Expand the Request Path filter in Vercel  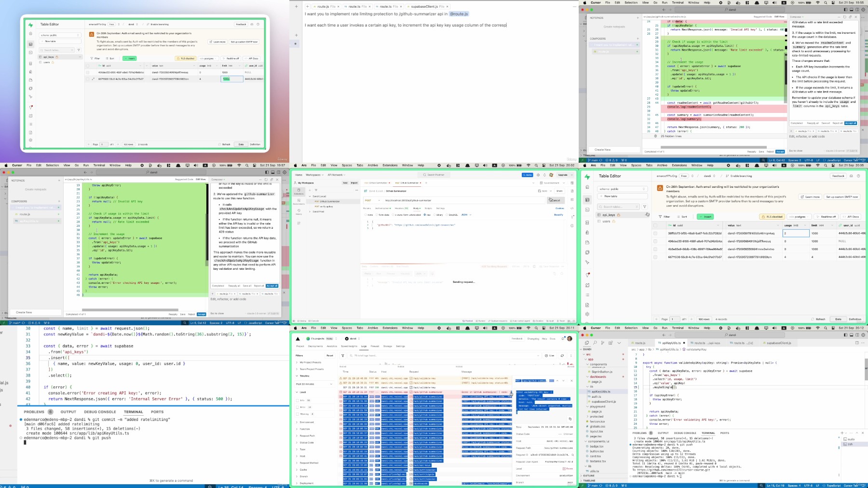(305, 436)
